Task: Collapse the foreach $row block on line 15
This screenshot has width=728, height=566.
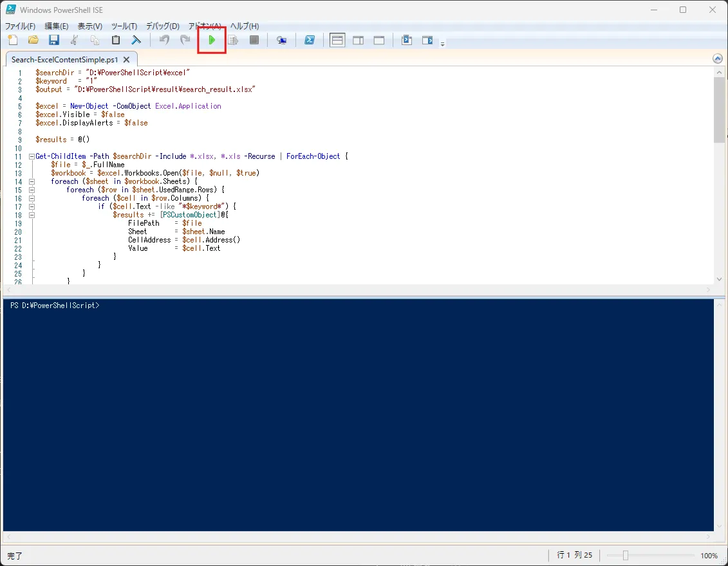Action: point(32,190)
